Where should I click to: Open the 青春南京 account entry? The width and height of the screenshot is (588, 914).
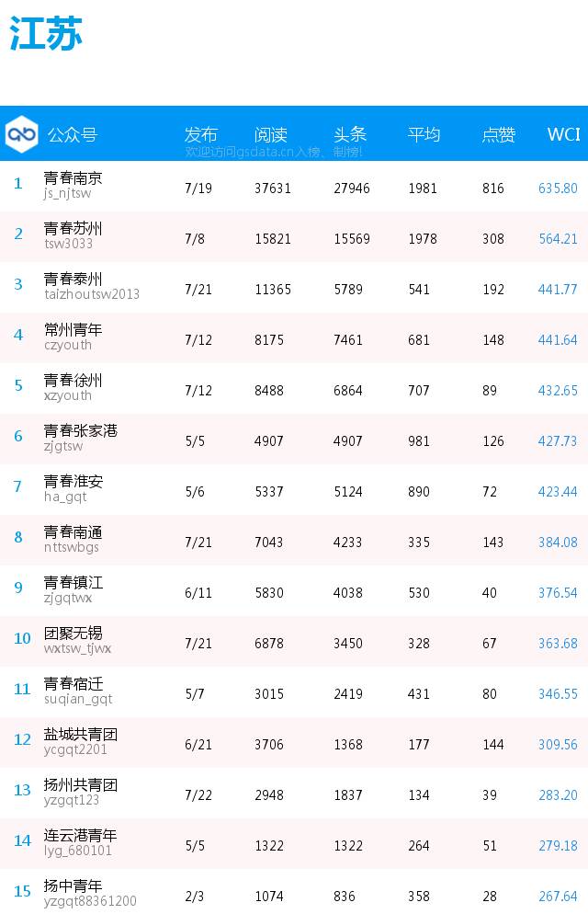pos(73,177)
